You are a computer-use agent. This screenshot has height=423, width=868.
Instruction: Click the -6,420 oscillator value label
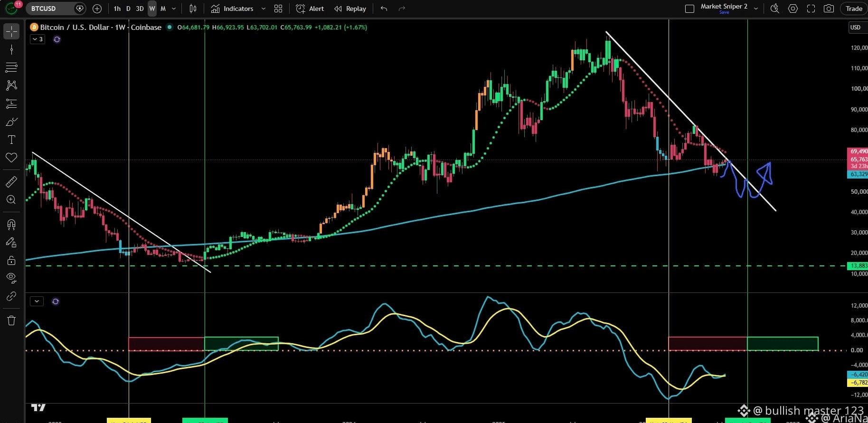point(858,375)
